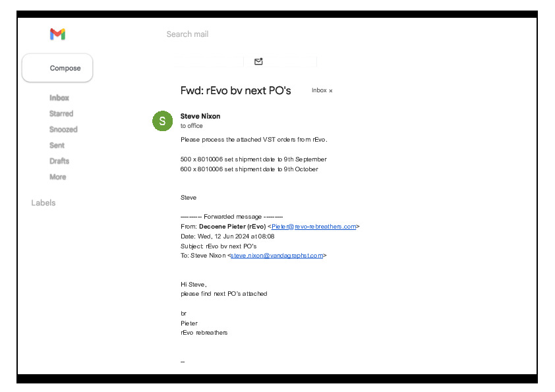The height and width of the screenshot is (392, 555).
Task: Expand the "to office" recipient details
Action: coord(192,126)
